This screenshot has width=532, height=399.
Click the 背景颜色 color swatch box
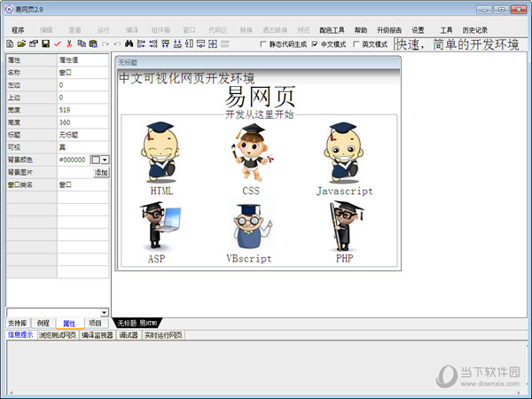(x=95, y=160)
